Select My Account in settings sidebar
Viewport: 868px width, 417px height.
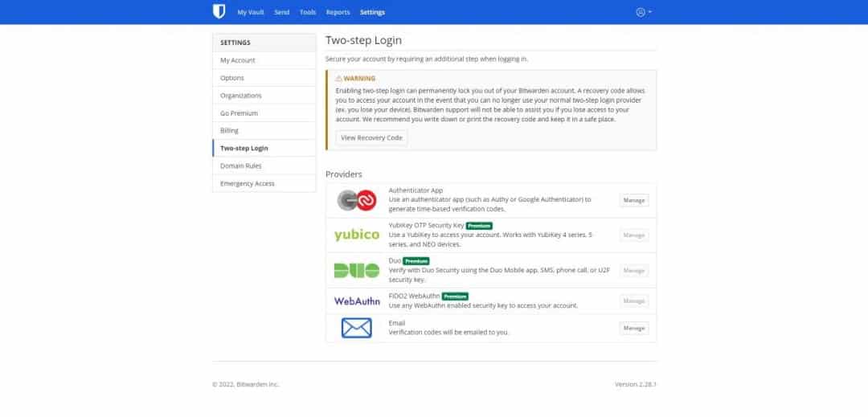(238, 60)
